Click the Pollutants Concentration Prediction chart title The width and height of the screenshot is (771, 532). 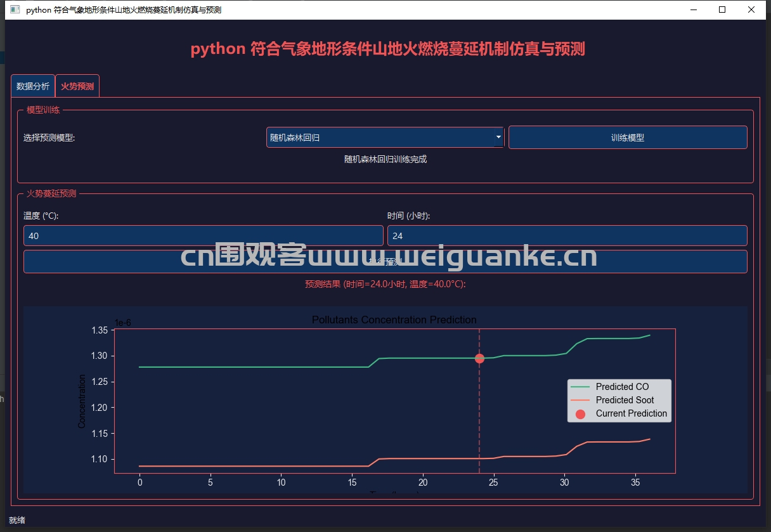394,320
